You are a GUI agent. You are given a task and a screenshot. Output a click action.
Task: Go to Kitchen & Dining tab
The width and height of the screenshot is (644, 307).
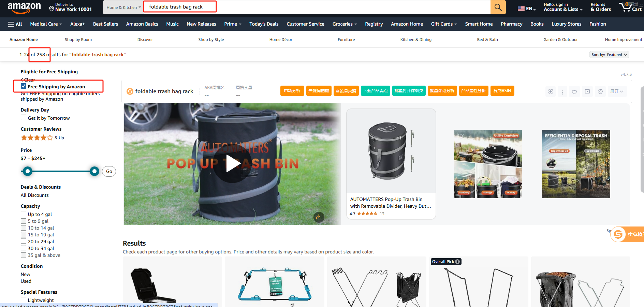point(416,40)
